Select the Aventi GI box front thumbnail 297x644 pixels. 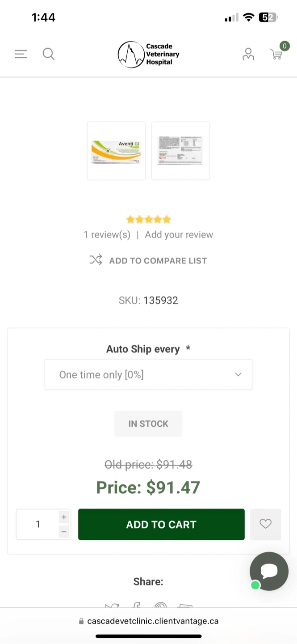pos(116,151)
